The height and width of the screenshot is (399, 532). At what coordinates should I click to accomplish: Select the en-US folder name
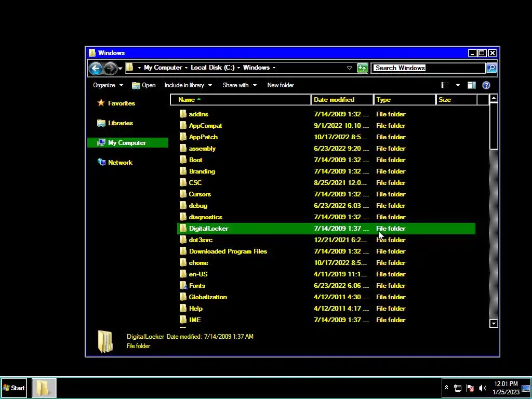(198, 274)
